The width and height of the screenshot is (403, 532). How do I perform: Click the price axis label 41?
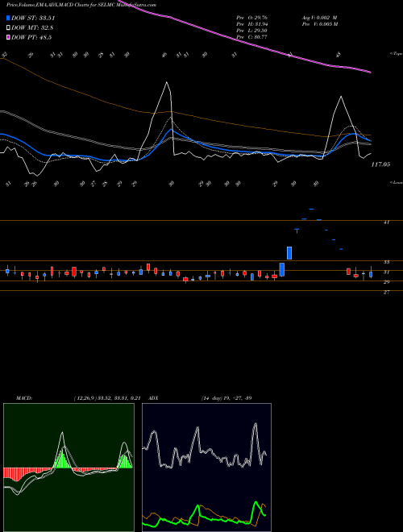click(386, 222)
